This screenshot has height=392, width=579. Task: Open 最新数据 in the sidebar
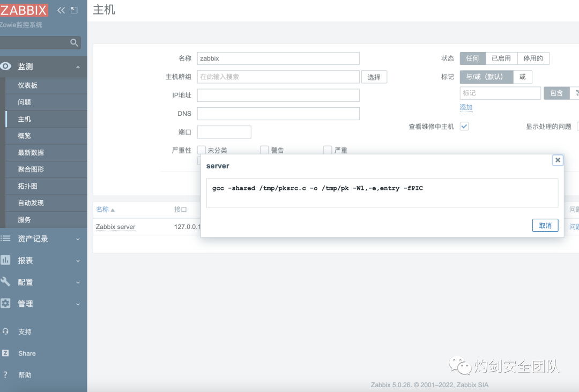[x=47, y=152]
